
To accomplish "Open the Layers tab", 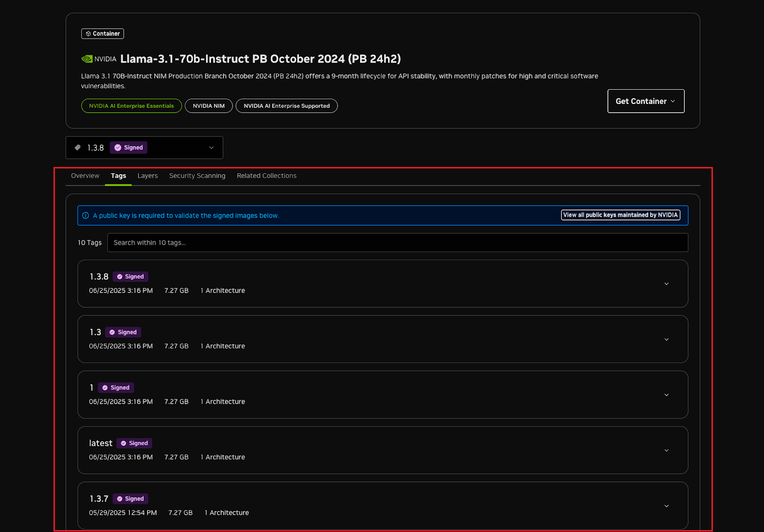I will [148, 176].
